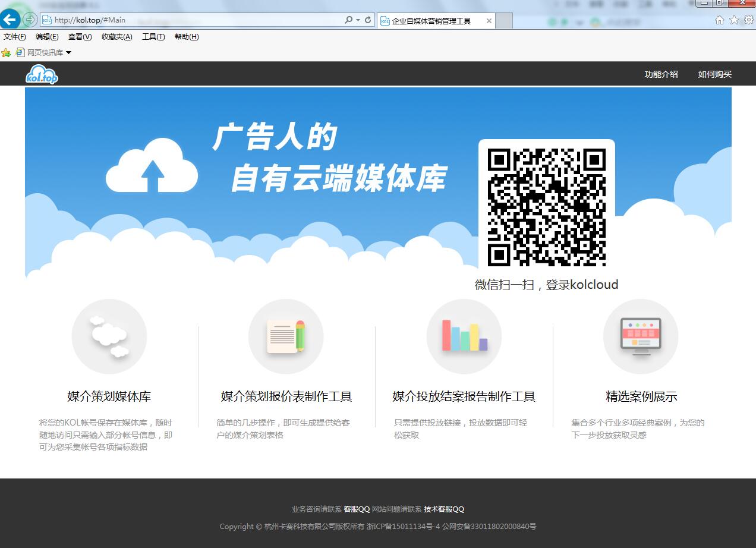The width and height of the screenshot is (756, 548).
Task: Click the 技术客服QQ link in the footer
Action: [x=444, y=509]
